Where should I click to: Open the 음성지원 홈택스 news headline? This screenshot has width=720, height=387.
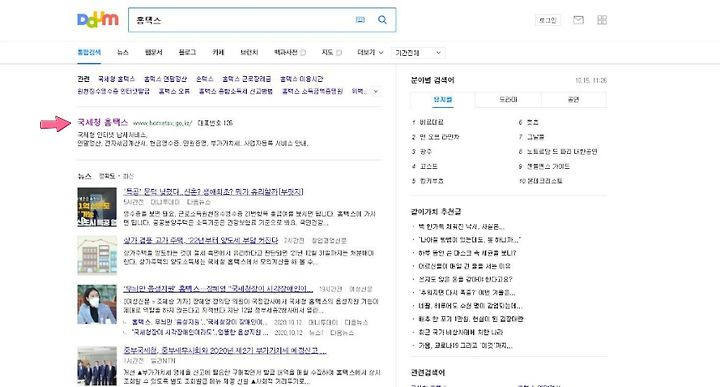(218, 289)
